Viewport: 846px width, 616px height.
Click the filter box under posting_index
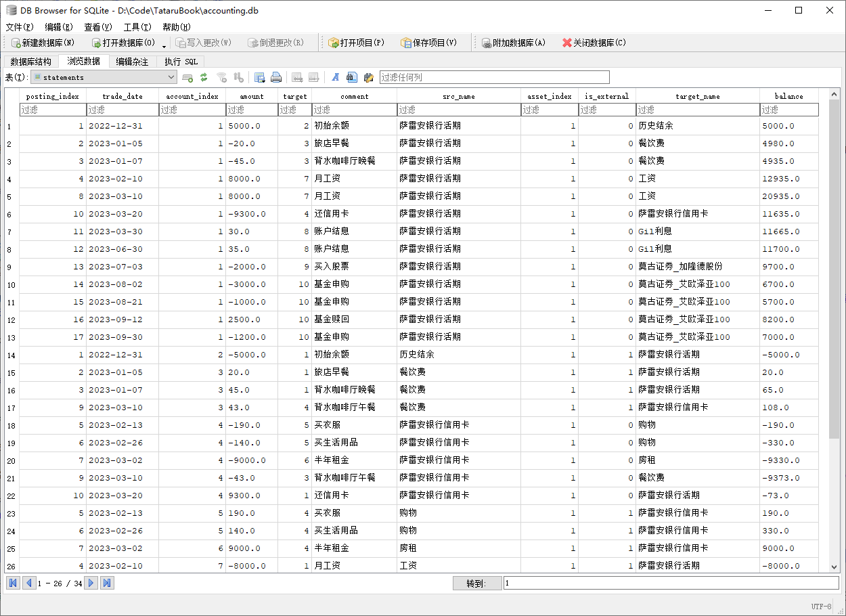53,110
